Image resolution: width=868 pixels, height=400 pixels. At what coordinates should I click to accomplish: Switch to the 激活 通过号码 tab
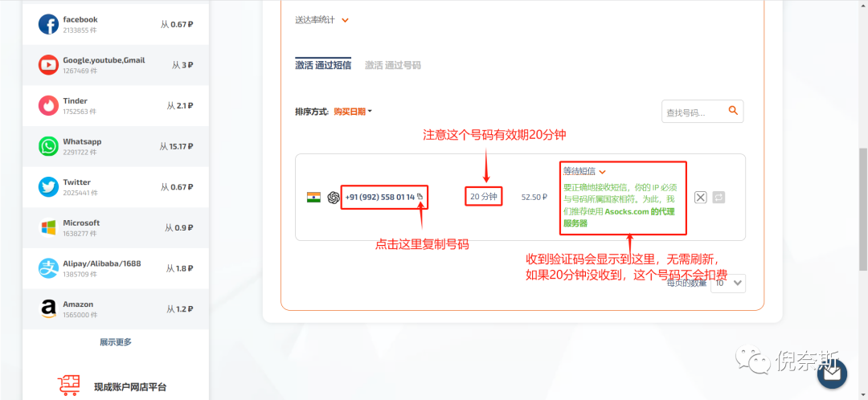392,65
